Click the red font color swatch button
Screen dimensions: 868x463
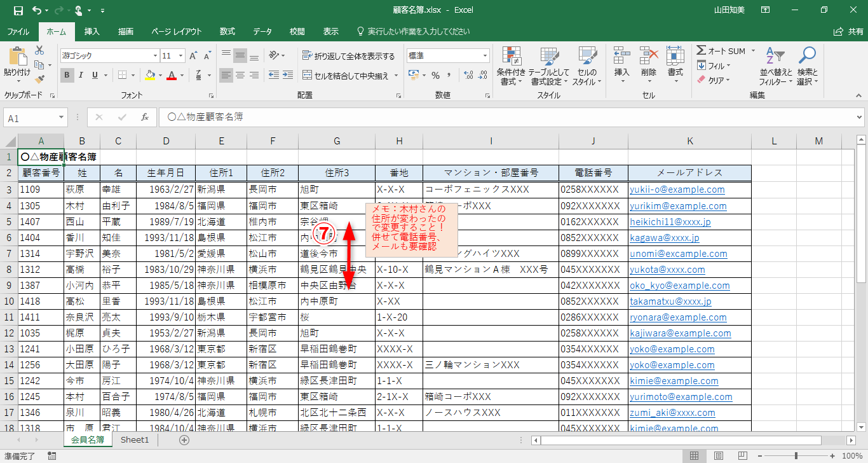(x=171, y=75)
